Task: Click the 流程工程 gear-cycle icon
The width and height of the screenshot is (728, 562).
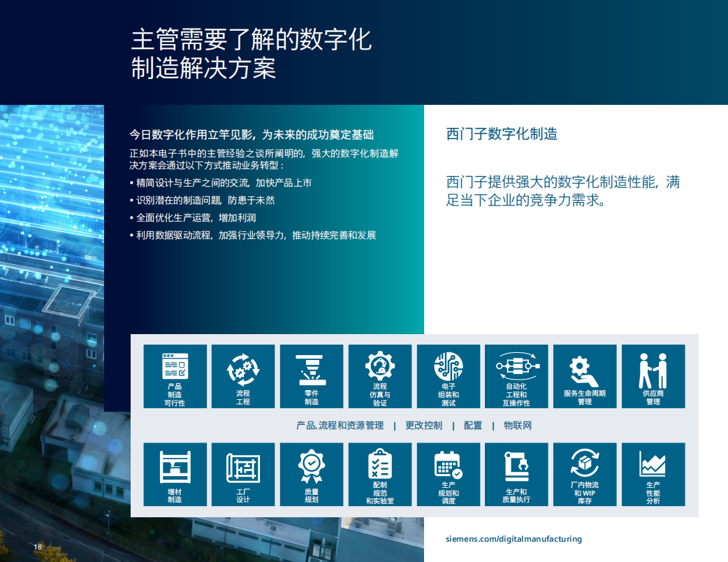Action: [242, 376]
